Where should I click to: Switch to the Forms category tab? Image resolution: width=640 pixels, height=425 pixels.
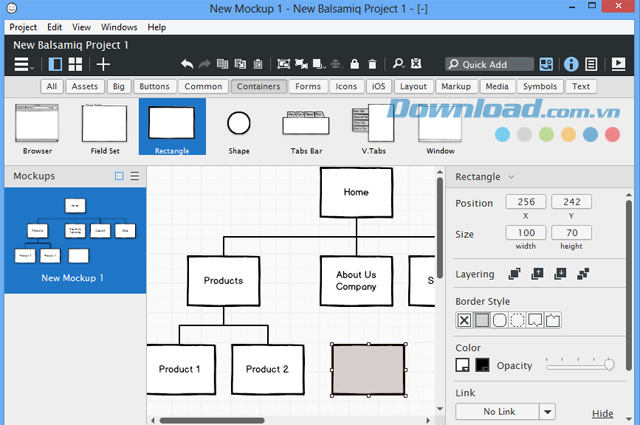pos(308,86)
